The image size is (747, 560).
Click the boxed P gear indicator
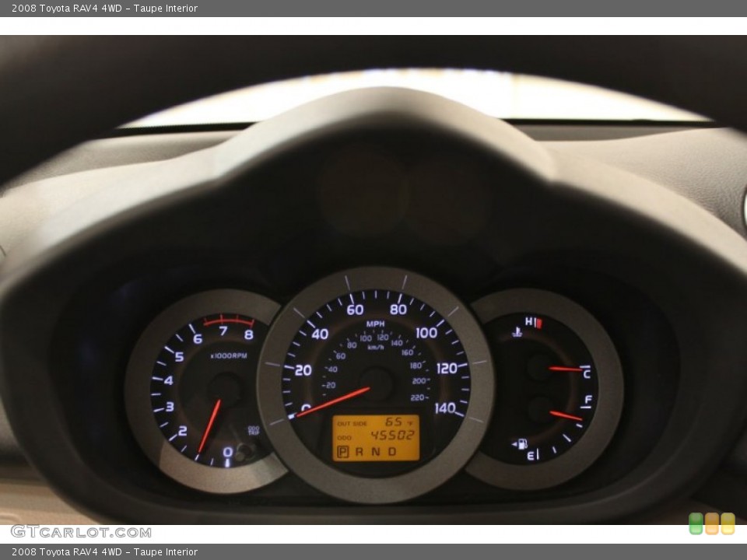tap(342, 451)
